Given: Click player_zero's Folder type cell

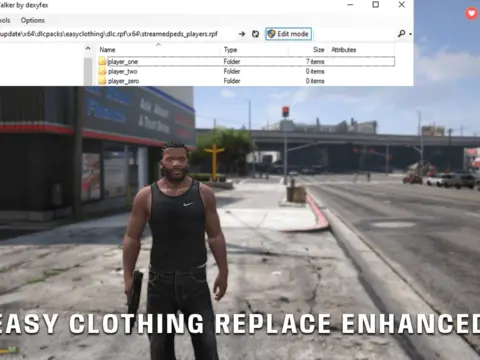Looking at the screenshot, I should 232,81.
